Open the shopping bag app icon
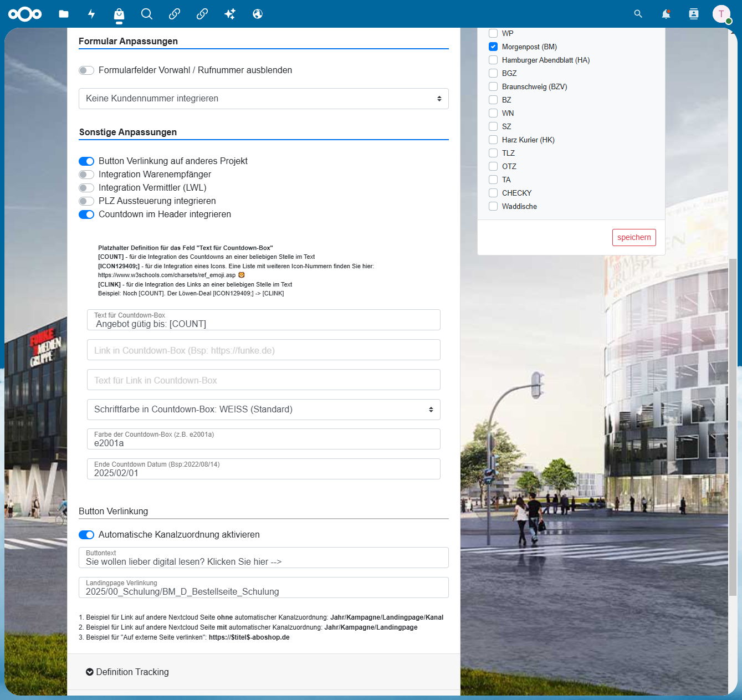742x700 pixels. (x=119, y=14)
